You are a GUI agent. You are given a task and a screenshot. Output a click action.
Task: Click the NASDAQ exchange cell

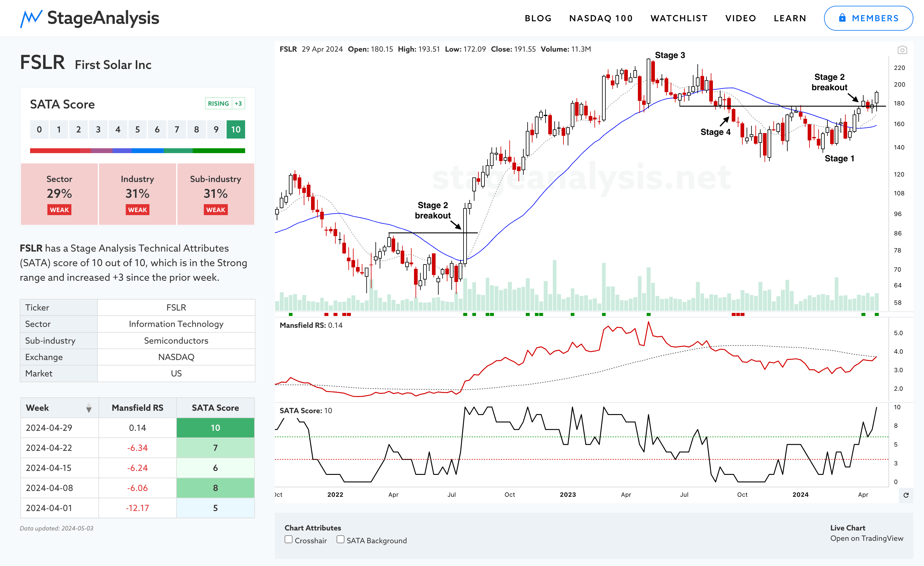(176, 357)
